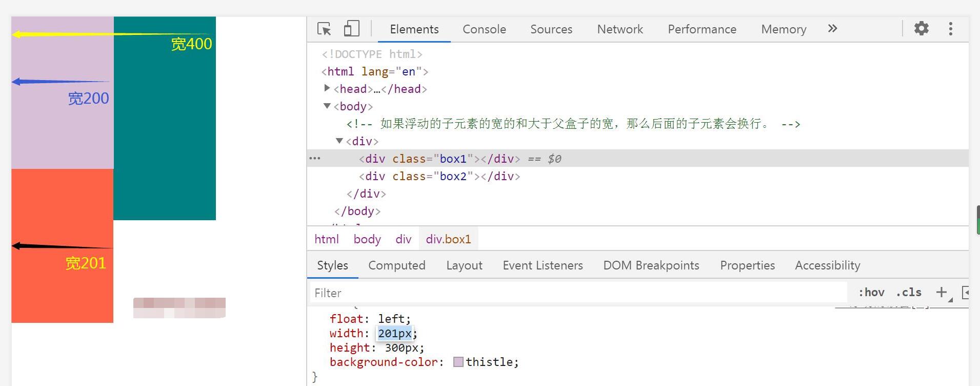The image size is (980, 386).
Task: Expand the head element node
Action: (x=327, y=88)
